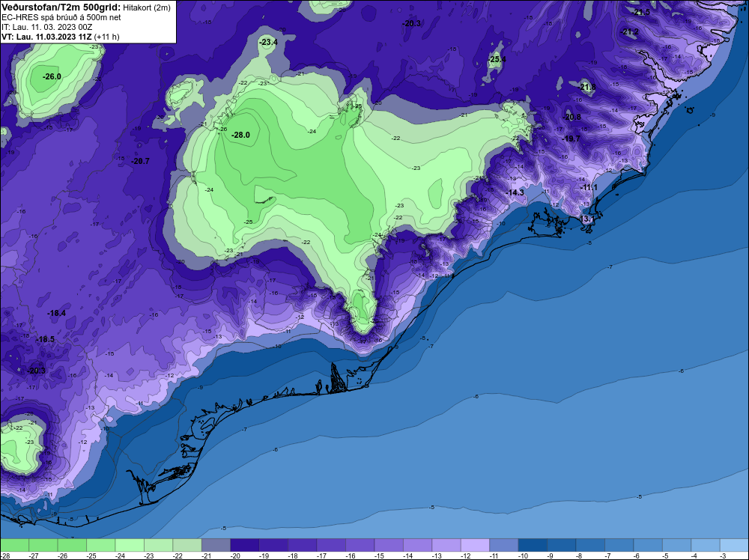Pick the -20.8 temperature reading
This screenshot has width=749, height=560.
[571, 117]
